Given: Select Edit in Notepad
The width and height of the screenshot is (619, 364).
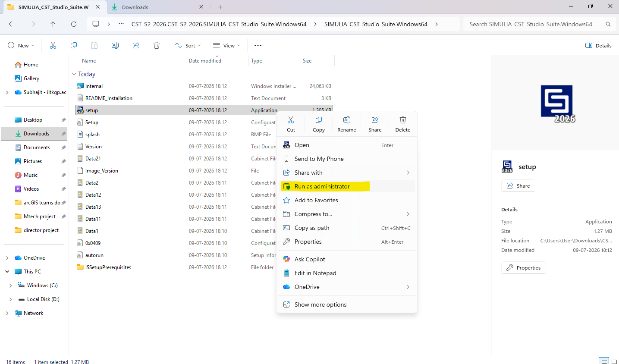Looking at the screenshot, I should (x=347, y=273).
